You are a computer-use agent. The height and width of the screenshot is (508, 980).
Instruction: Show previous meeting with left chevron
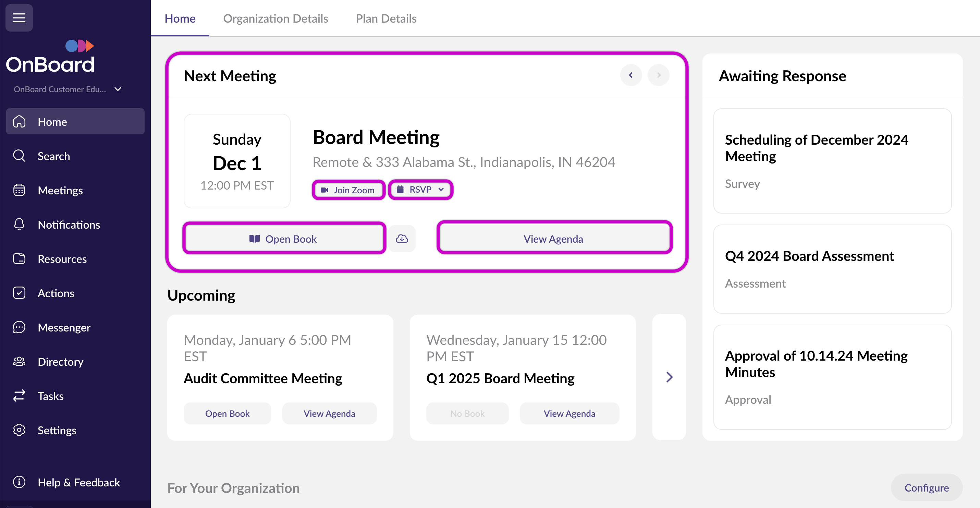click(x=631, y=75)
